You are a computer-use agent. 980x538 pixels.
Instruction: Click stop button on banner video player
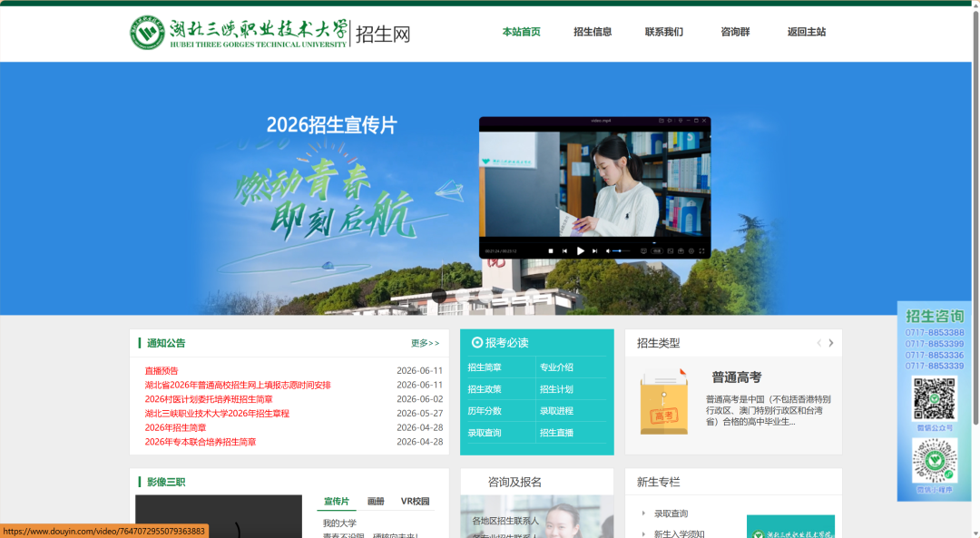point(551,251)
